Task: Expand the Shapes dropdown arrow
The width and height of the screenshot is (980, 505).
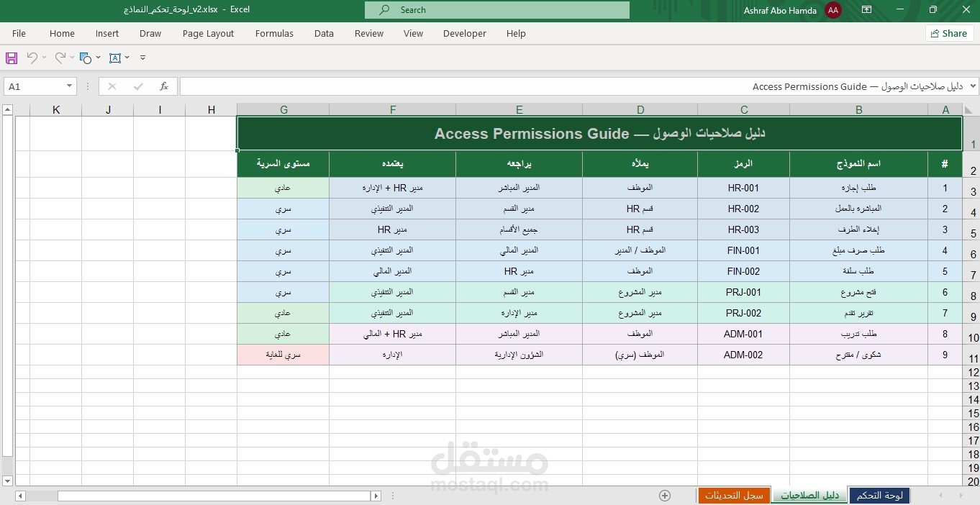Action: 97,58
